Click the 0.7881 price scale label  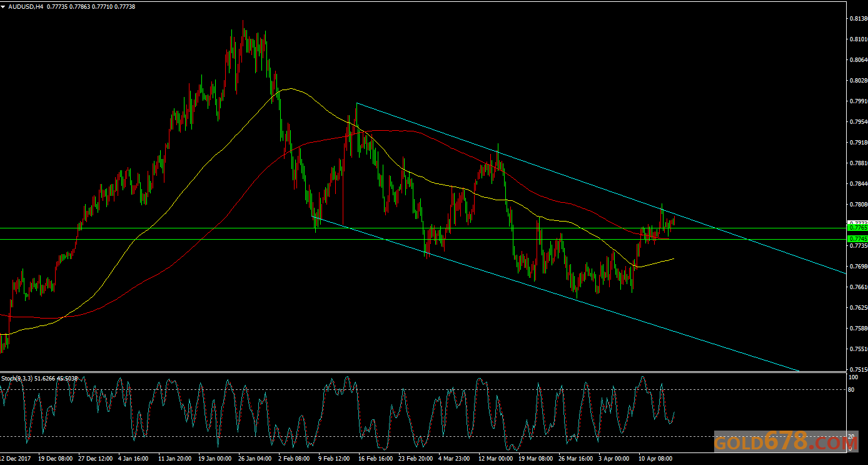click(859, 163)
